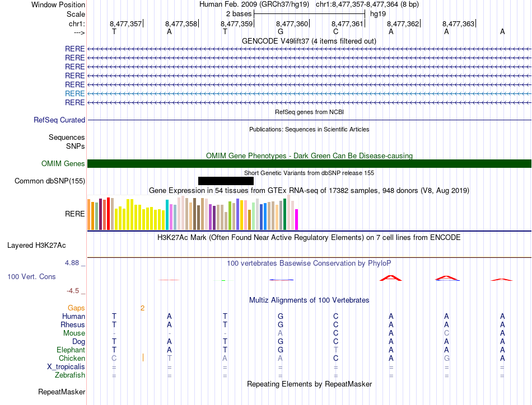Open the GENCODE V49lift37 track title

[309, 41]
